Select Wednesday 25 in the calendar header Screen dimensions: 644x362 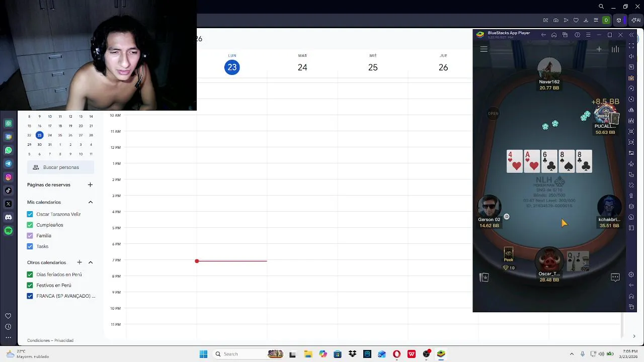[x=373, y=67]
